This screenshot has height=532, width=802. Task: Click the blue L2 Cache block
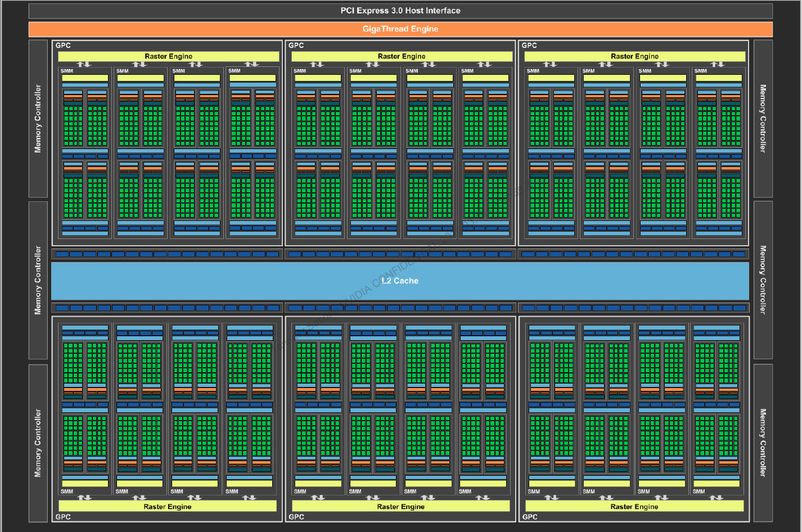click(x=400, y=281)
